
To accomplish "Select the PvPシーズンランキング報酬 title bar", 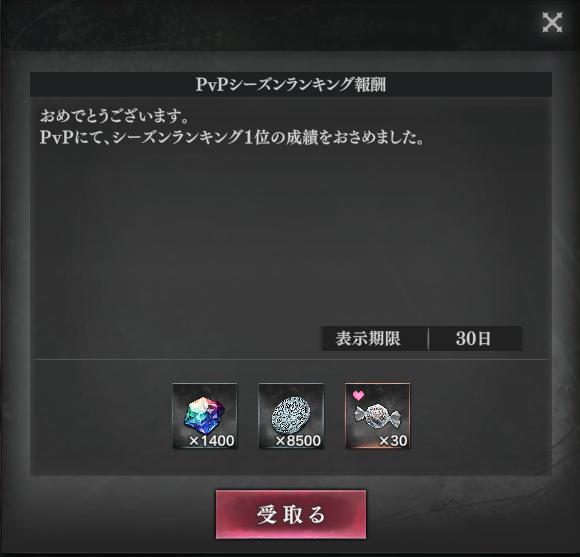I will (x=291, y=84).
